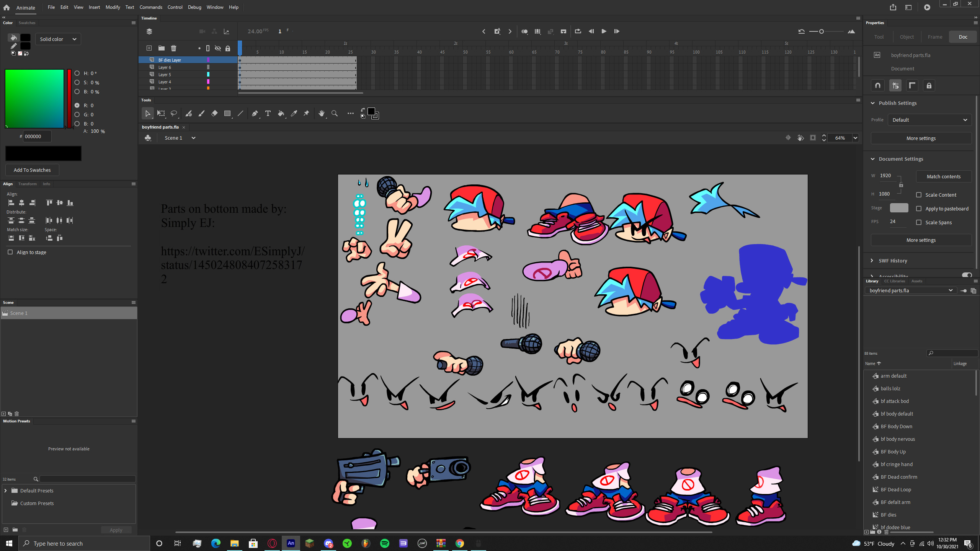The width and height of the screenshot is (980, 551).
Task: Step forward one frame
Action: coord(617,31)
